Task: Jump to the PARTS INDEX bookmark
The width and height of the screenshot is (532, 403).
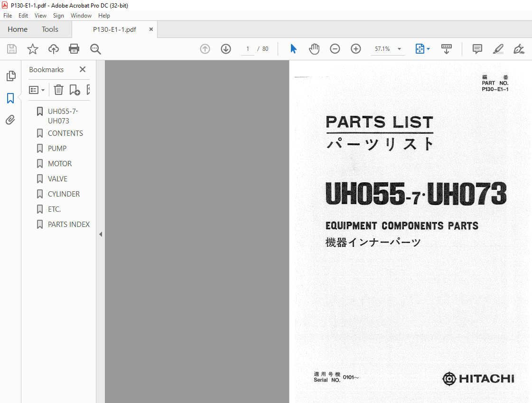Action: [x=68, y=225]
